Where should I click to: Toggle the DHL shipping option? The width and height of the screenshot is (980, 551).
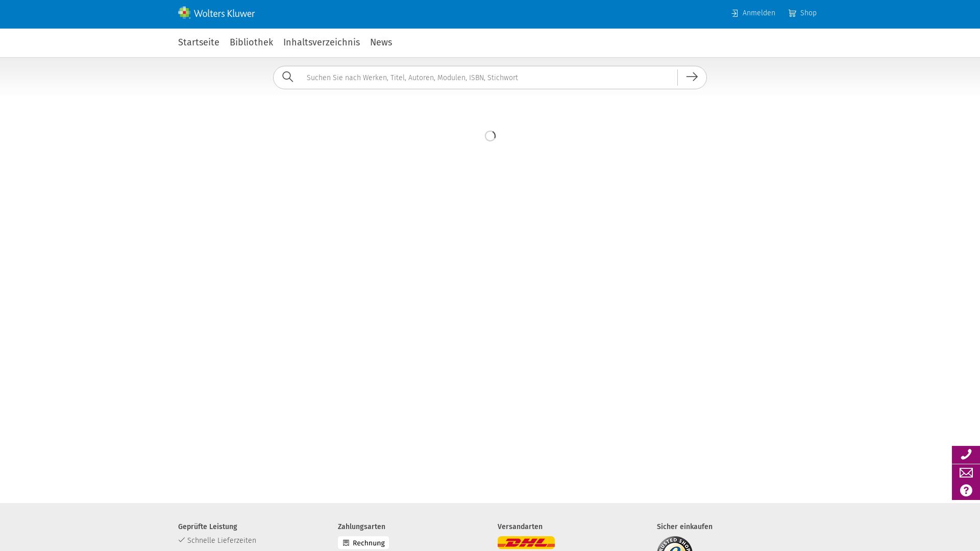(525, 543)
